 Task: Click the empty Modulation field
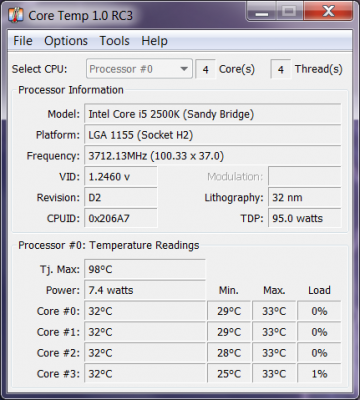coord(305,177)
